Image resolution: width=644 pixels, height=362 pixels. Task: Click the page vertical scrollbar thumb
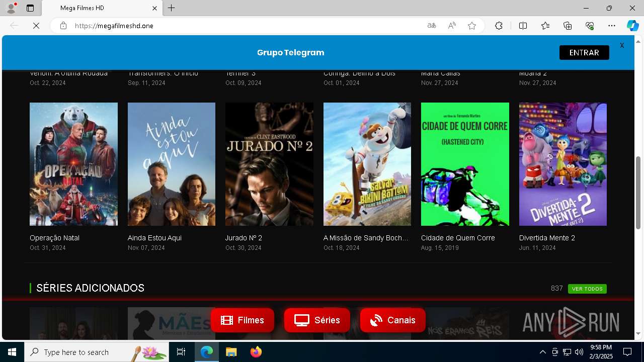[x=638, y=193]
